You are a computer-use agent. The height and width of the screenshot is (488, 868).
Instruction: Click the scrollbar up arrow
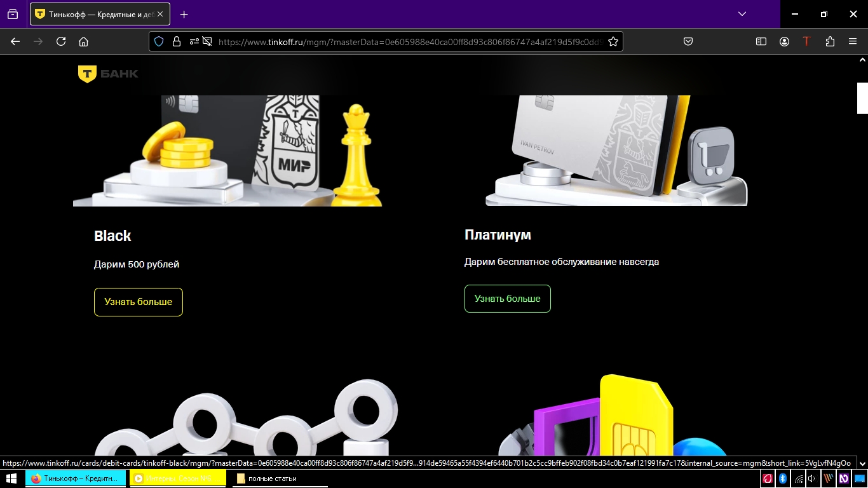[862, 60]
